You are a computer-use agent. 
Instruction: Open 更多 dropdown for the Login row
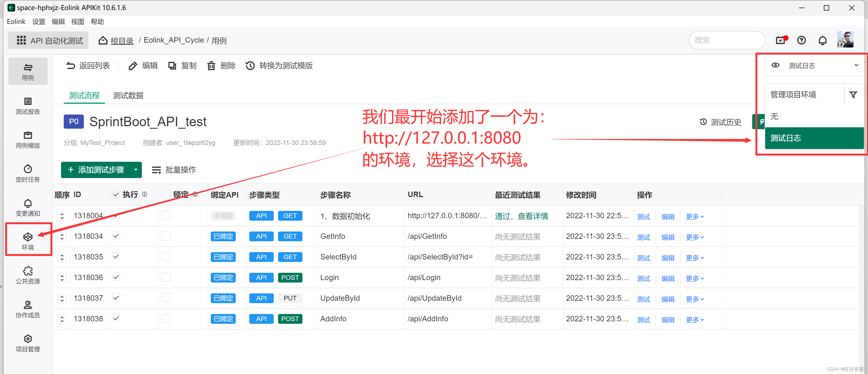[694, 278]
